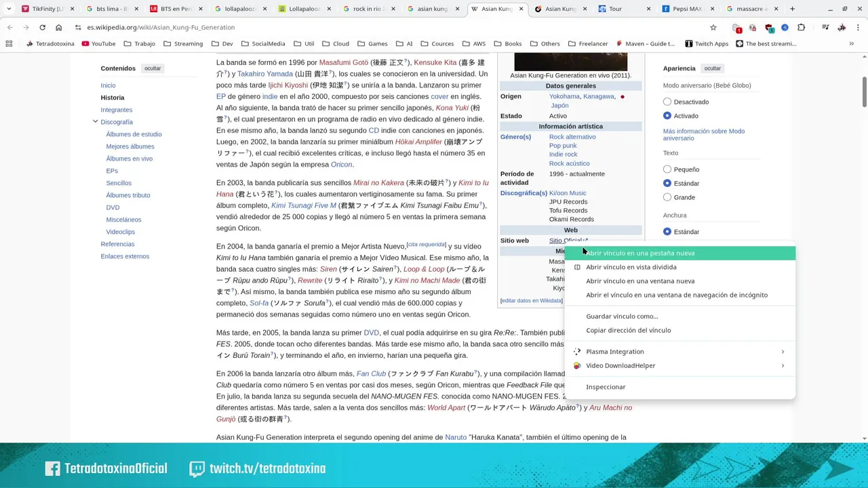Open the Masafumi Gotō link
The image size is (868, 488).
(344, 62)
